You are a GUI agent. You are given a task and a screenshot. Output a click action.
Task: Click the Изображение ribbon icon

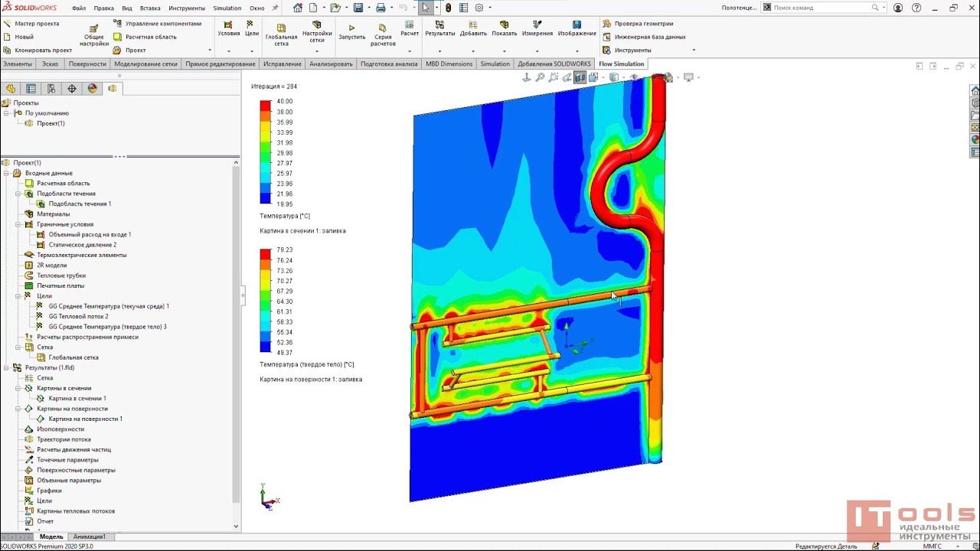(x=577, y=29)
